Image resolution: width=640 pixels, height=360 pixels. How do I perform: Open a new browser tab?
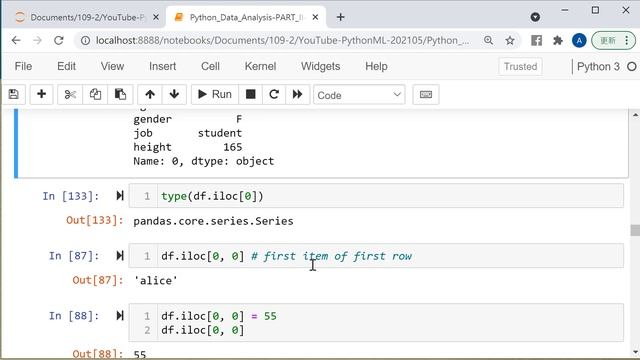(340, 17)
